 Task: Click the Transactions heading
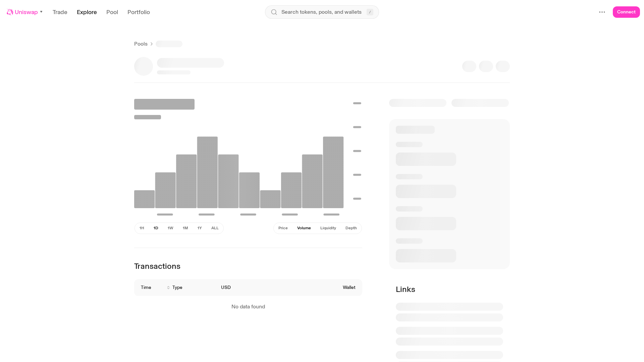click(x=157, y=266)
